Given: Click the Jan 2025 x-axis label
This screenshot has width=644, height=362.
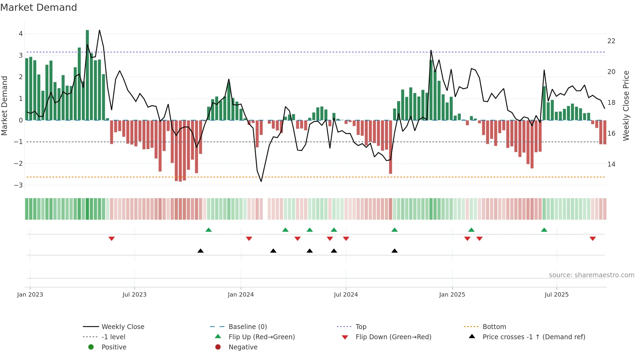Looking at the screenshot, I should pyautogui.click(x=452, y=295).
